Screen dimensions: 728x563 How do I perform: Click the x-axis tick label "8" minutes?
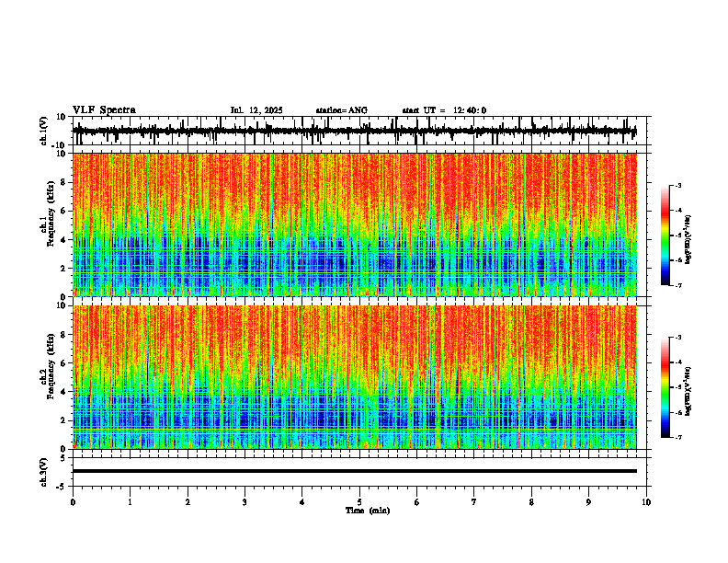click(531, 502)
